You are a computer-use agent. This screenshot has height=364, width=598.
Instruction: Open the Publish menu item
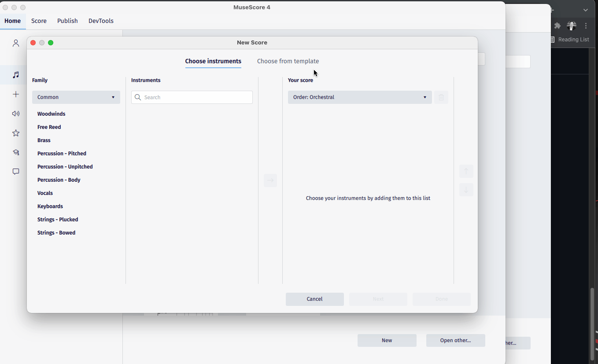pyautogui.click(x=67, y=21)
